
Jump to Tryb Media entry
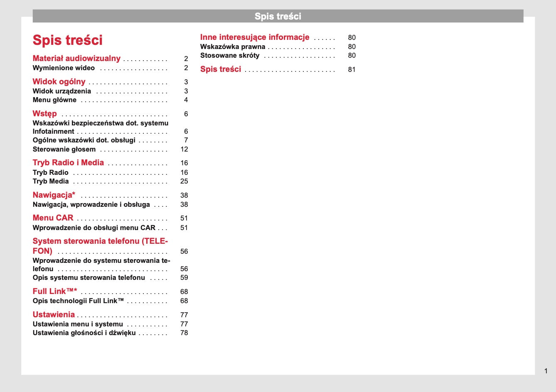click(x=51, y=181)
